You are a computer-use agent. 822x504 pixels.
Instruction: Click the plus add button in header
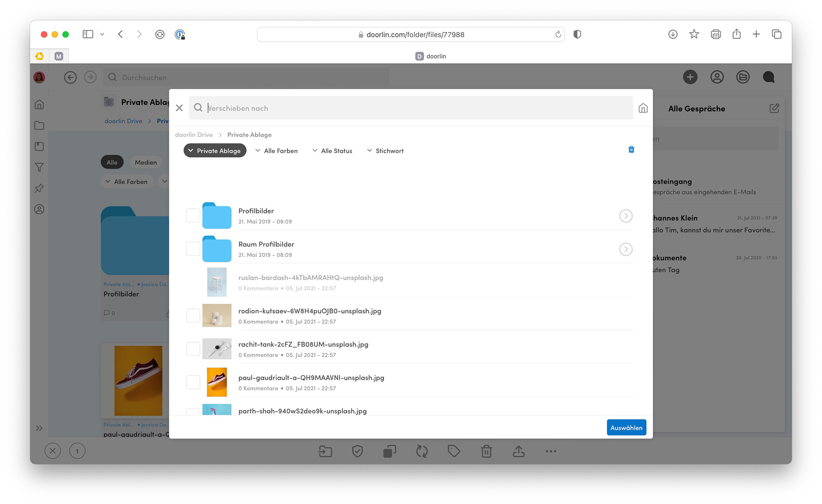pyautogui.click(x=690, y=77)
